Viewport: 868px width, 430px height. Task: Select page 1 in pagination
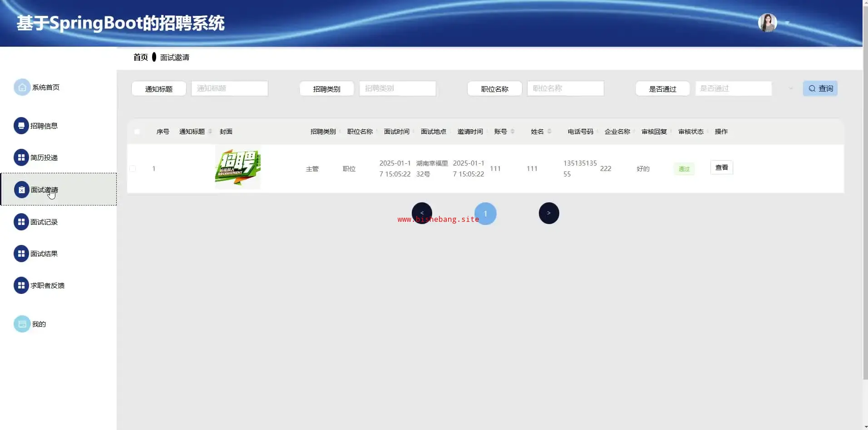[x=485, y=214]
